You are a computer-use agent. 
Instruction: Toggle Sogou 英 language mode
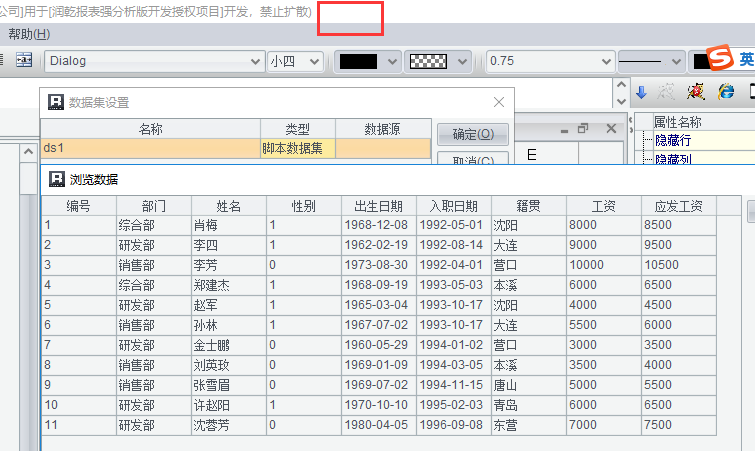pyautogui.click(x=746, y=60)
